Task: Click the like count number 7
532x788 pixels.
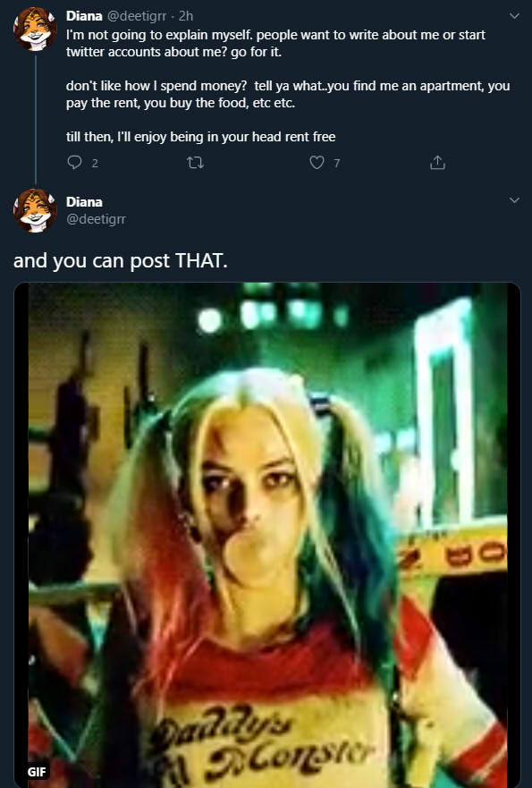Action: click(x=336, y=163)
